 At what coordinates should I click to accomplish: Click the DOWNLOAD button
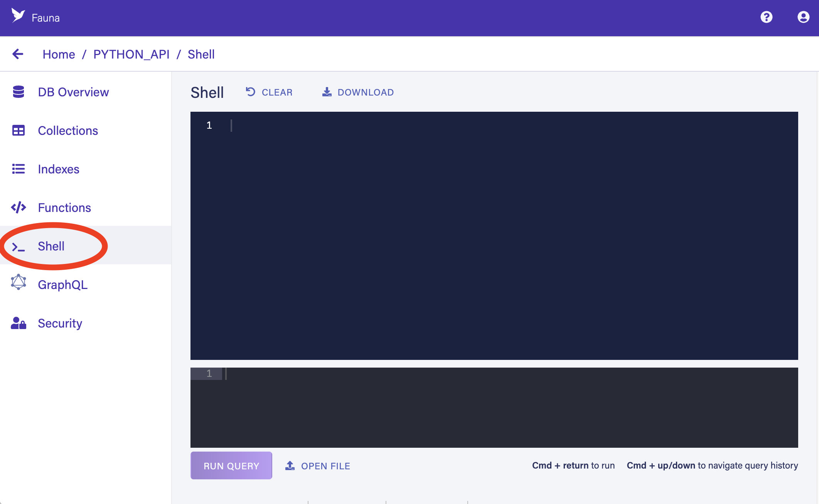357,92
